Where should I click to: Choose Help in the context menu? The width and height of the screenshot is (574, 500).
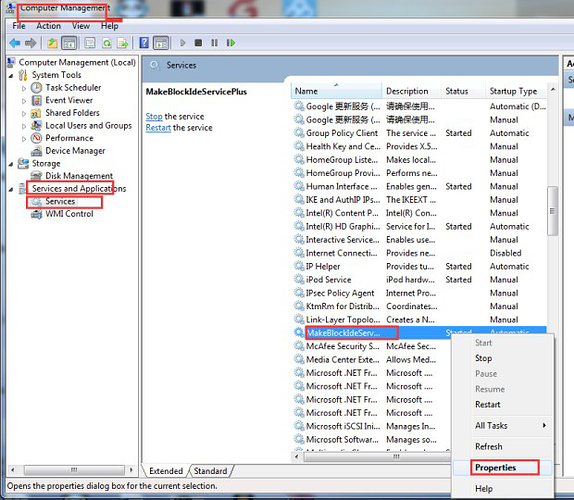click(x=503, y=489)
